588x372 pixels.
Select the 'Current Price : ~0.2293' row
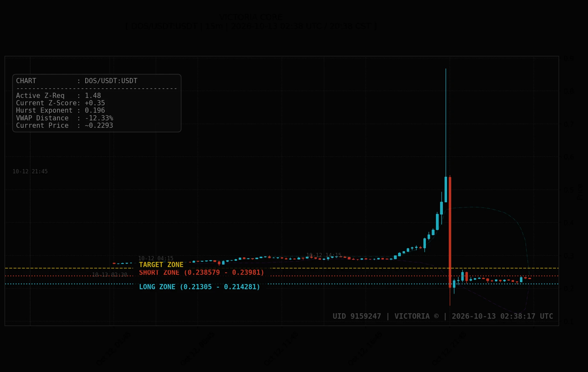pos(64,125)
